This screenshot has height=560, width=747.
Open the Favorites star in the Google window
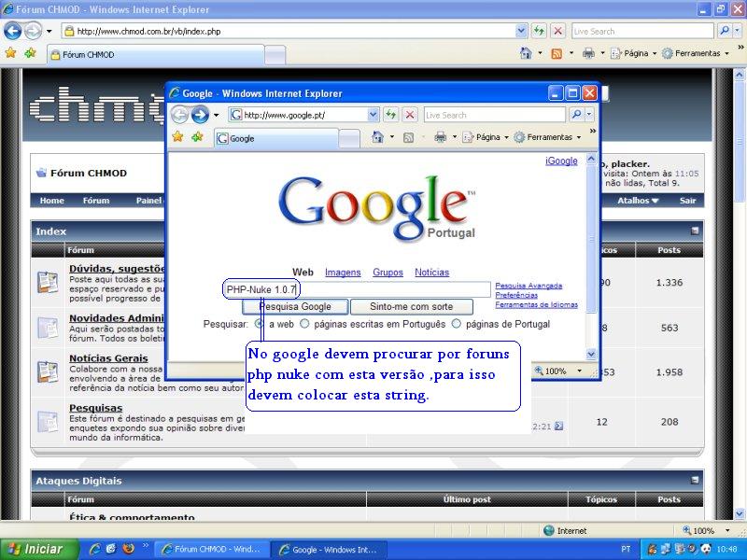177,137
